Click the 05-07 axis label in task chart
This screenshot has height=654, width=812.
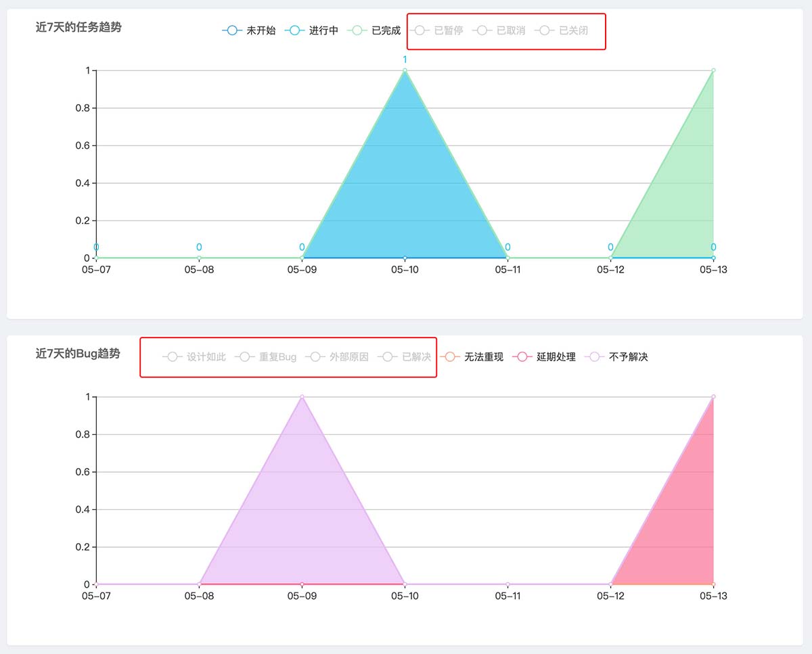[96, 269]
